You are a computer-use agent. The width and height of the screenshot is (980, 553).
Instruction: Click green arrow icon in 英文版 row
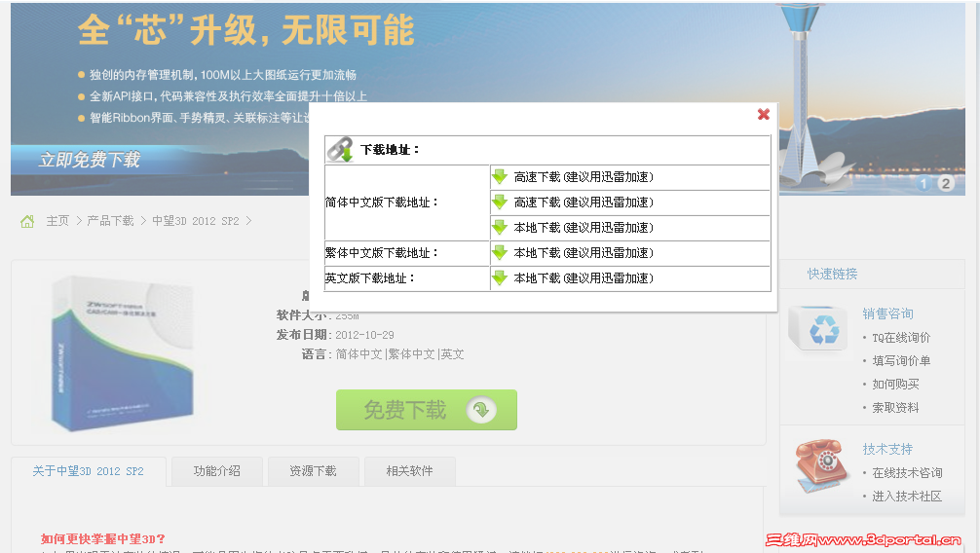500,277
